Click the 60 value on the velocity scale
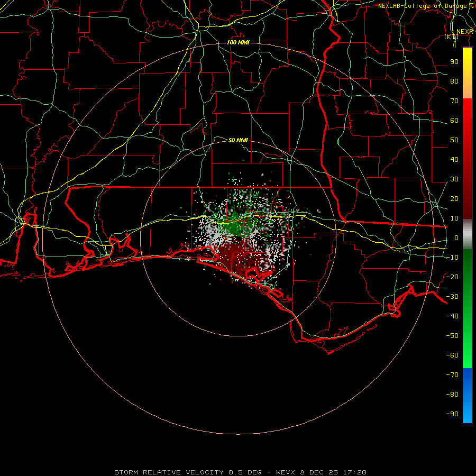 (454, 121)
